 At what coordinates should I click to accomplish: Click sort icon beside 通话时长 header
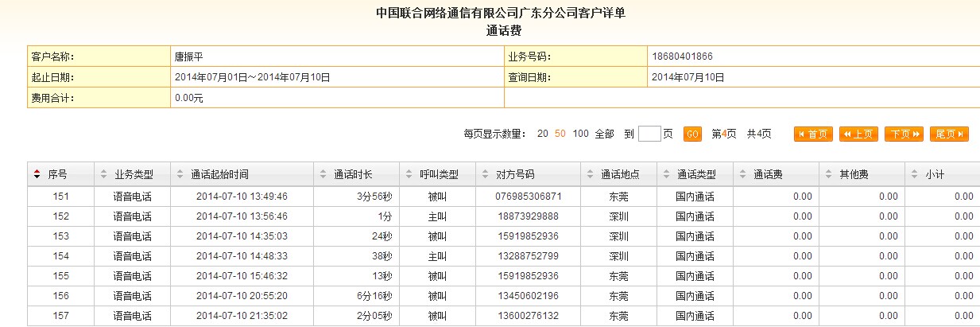(x=322, y=175)
